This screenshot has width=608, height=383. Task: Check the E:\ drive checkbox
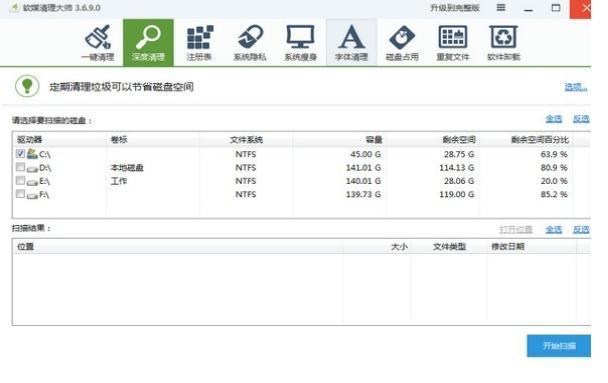tap(21, 180)
